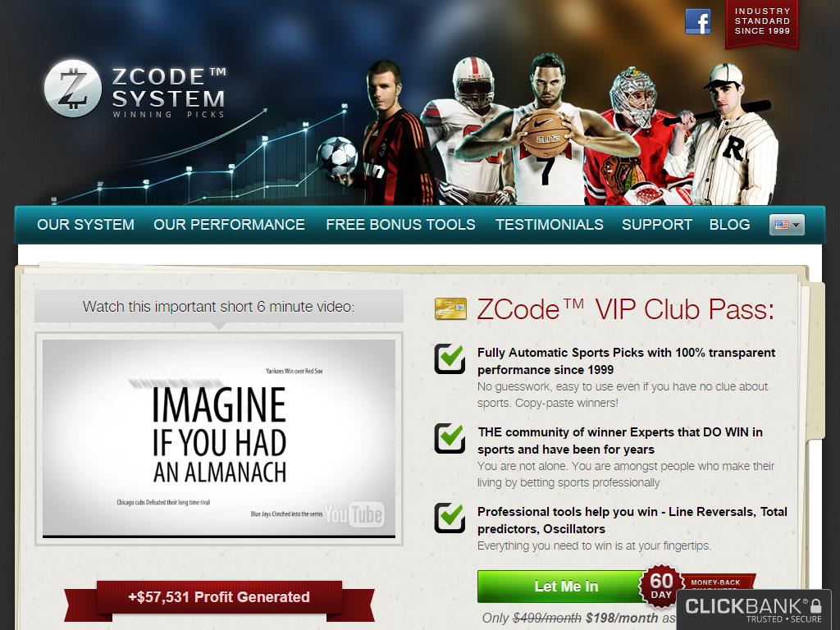
Task: Click checkmark beside Fully Automatic Sports Picks
Action: click(450, 358)
